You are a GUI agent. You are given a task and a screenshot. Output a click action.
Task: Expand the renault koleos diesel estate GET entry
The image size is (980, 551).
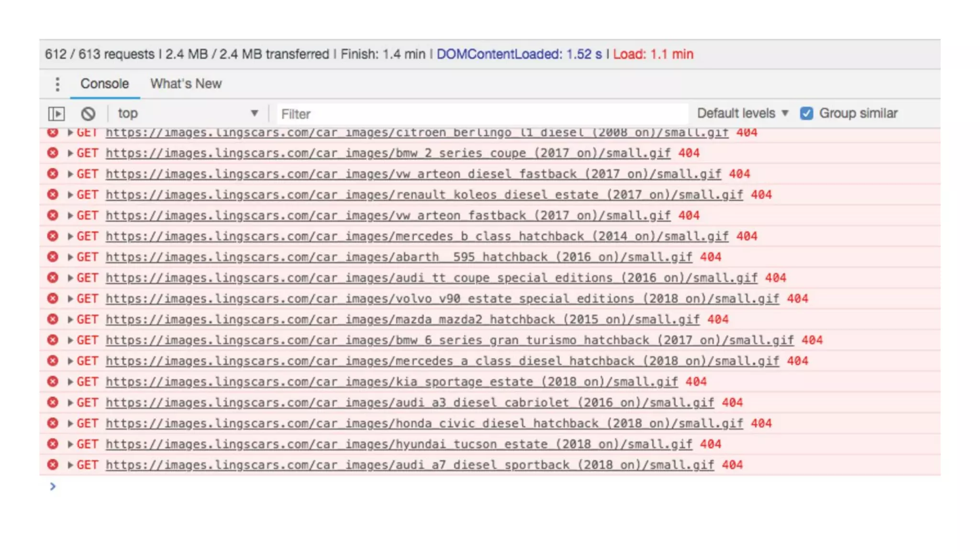click(x=70, y=195)
